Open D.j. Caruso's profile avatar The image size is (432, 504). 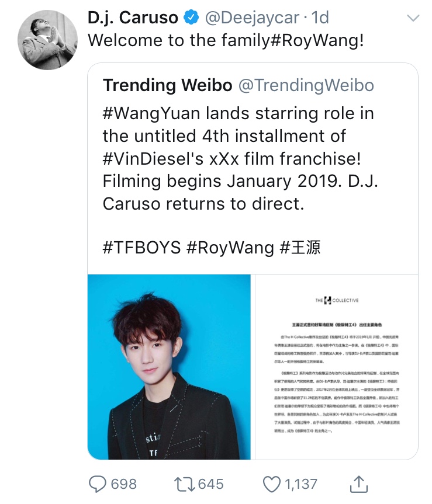(47, 40)
